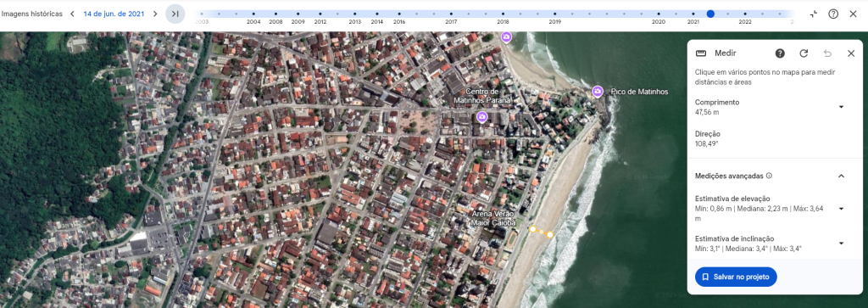
Task: Select the 2008 timeline point
Action: (275, 14)
